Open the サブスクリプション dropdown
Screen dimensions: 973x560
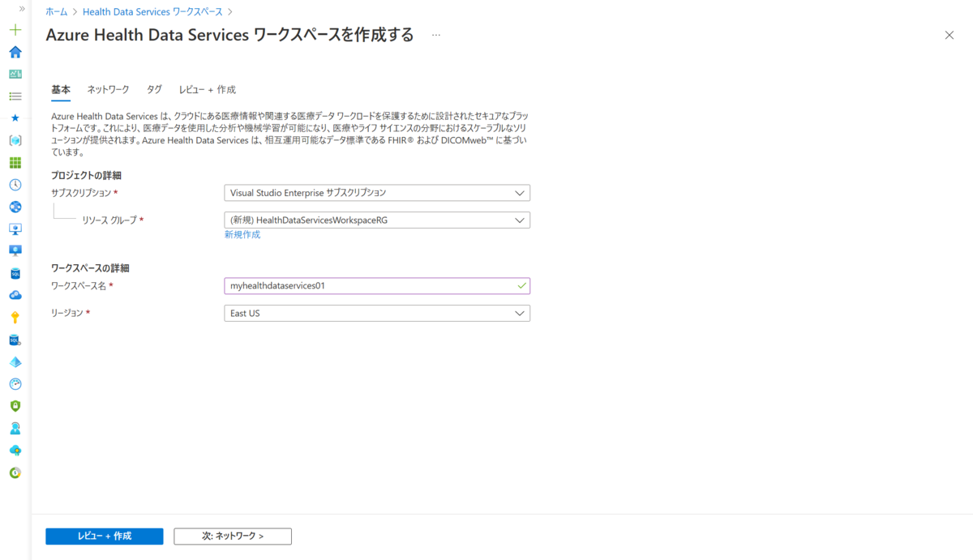pos(377,193)
